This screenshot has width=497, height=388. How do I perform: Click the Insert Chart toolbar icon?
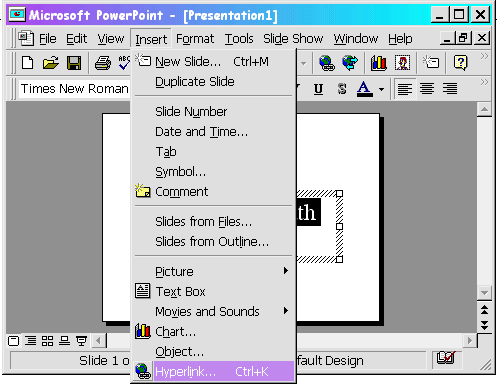pyautogui.click(x=379, y=63)
